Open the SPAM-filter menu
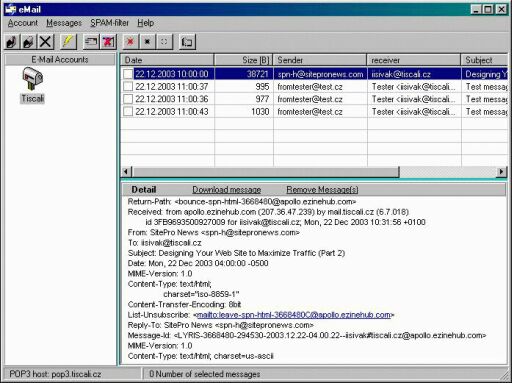Screen dimensions: 512x383 coord(109,23)
